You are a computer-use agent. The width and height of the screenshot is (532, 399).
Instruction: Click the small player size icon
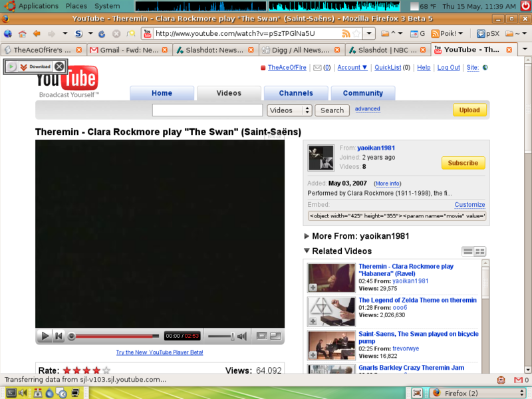pos(261,336)
